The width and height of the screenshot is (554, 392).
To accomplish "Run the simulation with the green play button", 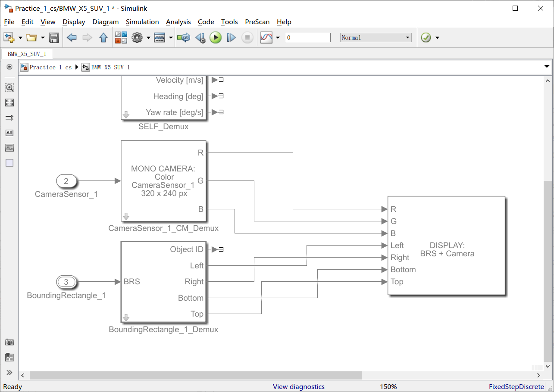I will (x=216, y=38).
